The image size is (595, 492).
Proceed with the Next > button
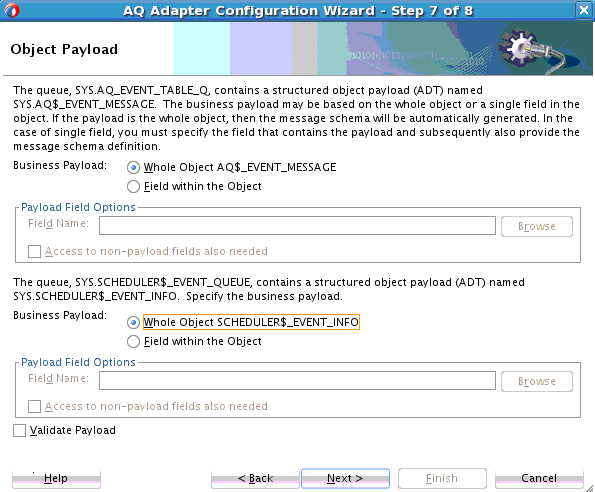point(345,478)
